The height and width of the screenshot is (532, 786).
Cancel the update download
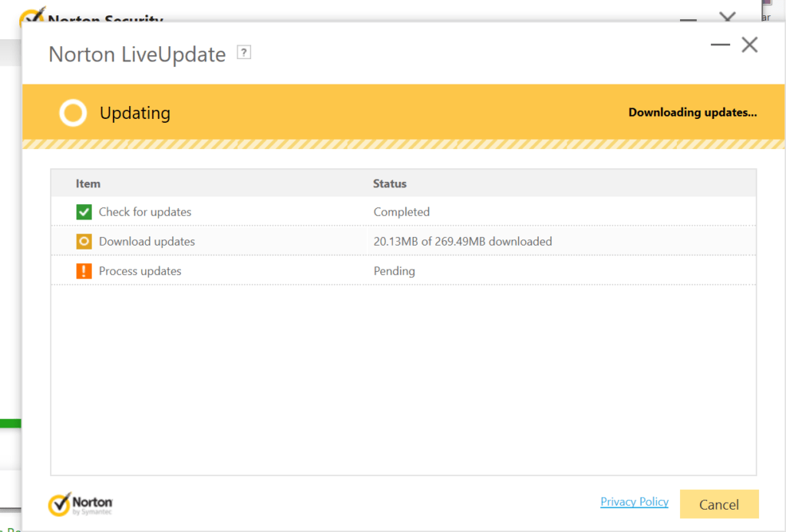click(719, 504)
